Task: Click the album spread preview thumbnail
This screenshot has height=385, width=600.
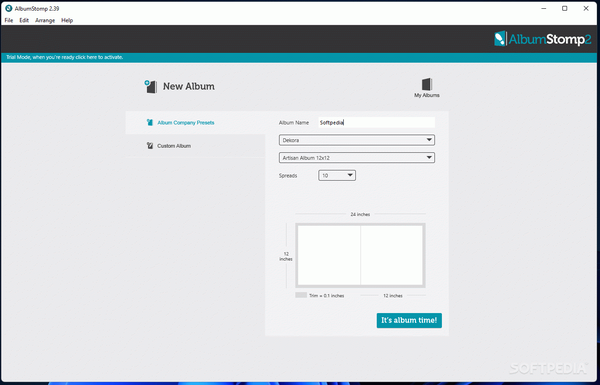Action: 360,255
